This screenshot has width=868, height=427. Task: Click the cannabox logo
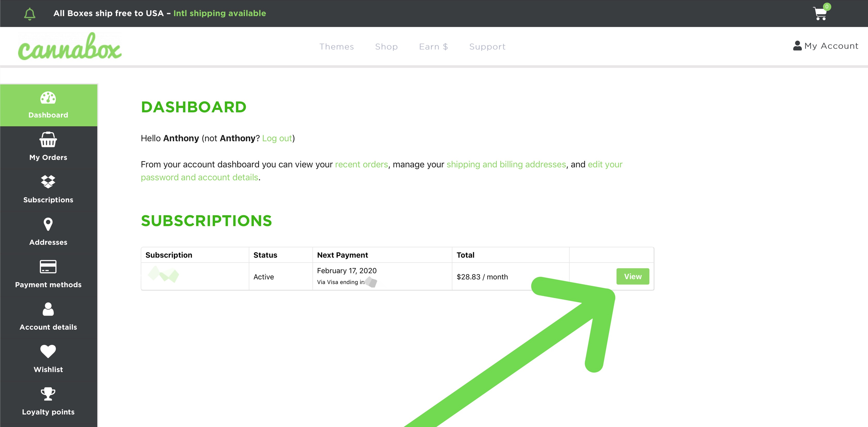pyautogui.click(x=70, y=46)
